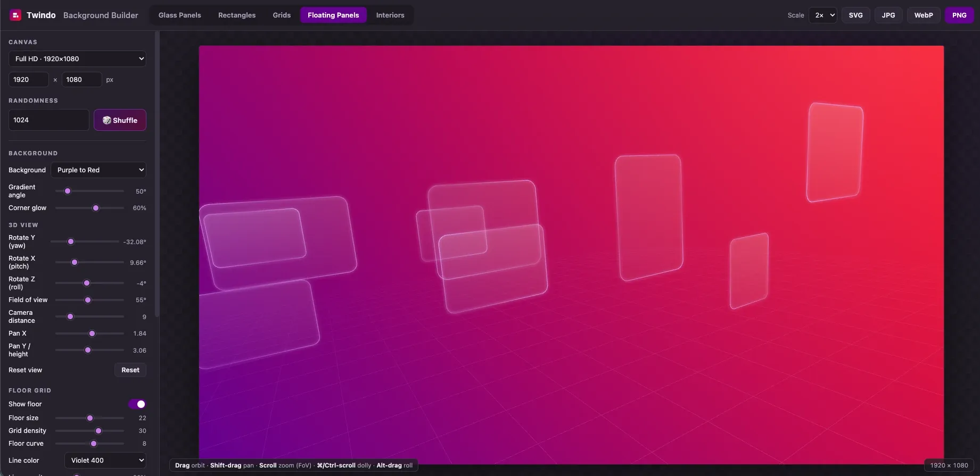Switch to the Grids tab
980x476 pixels.
click(x=282, y=15)
